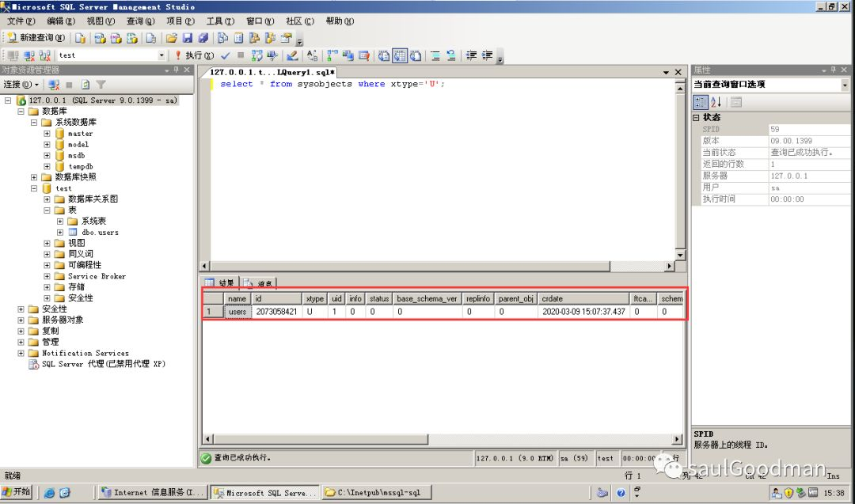855x504 pixels.
Task: Click the results grid horizontal scrollbar thumb
Action: coord(321,439)
